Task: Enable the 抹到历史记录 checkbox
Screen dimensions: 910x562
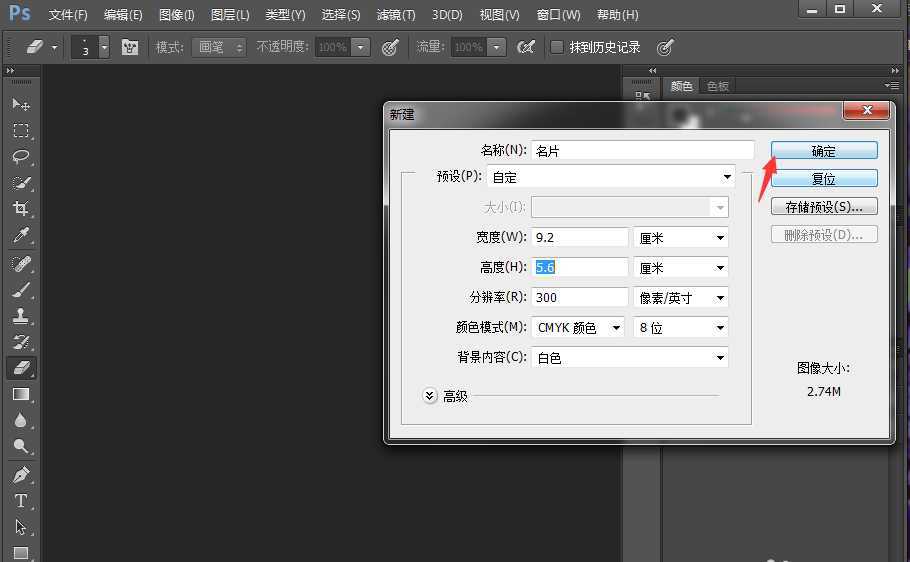Action: point(557,47)
